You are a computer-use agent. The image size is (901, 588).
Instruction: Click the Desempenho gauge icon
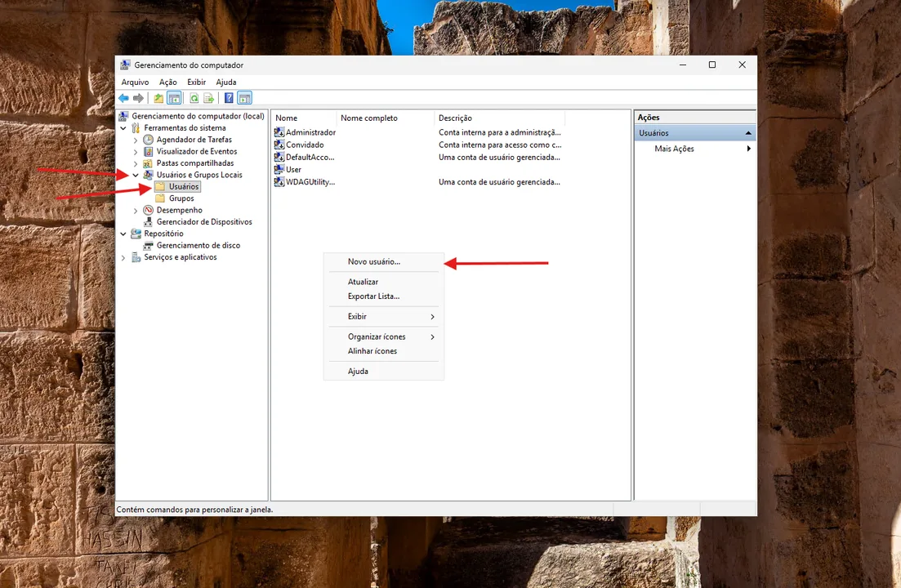148,210
